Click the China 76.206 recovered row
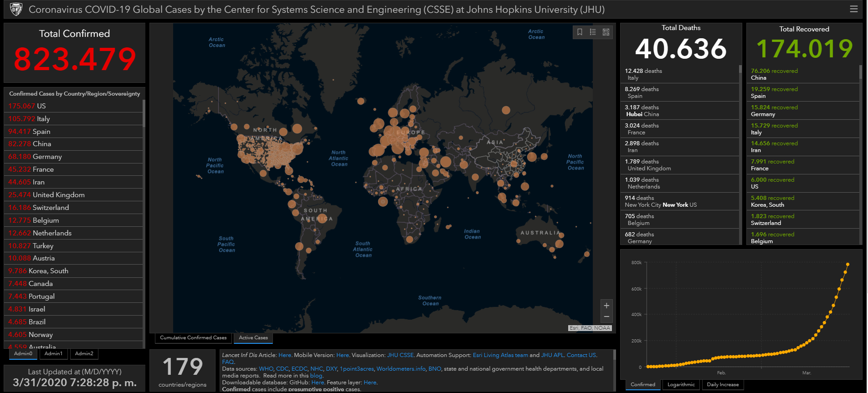Viewport: 868px width, 393px height. click(803, 74)
